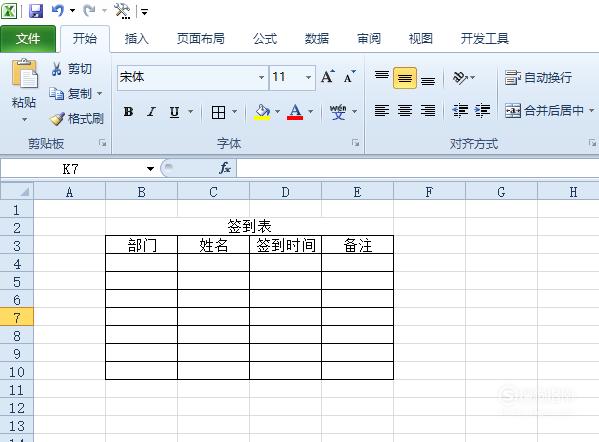Click the Insert Function fx button

pyautogui.click(x=225, y=168)
